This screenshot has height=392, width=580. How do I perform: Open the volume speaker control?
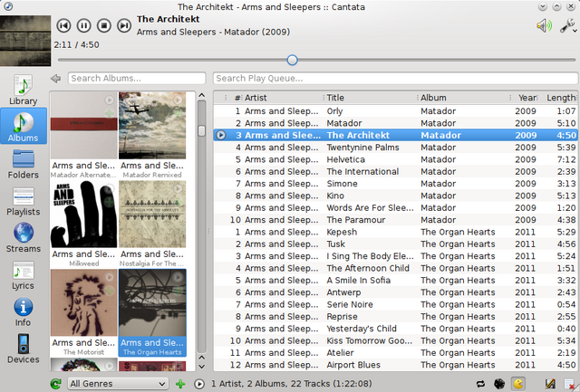(544, 26)
